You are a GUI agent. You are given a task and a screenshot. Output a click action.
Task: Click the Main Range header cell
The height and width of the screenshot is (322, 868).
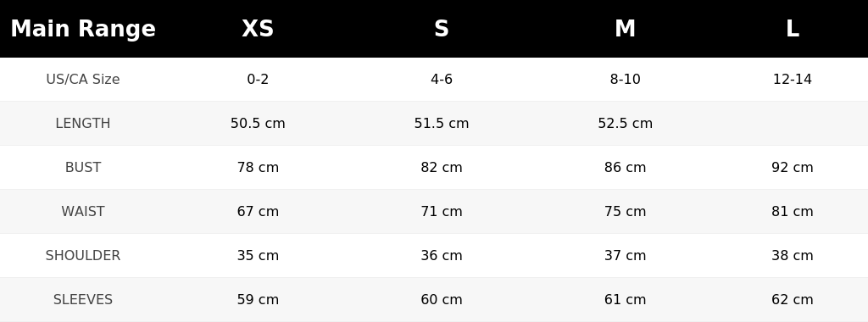tap(83, 29)
